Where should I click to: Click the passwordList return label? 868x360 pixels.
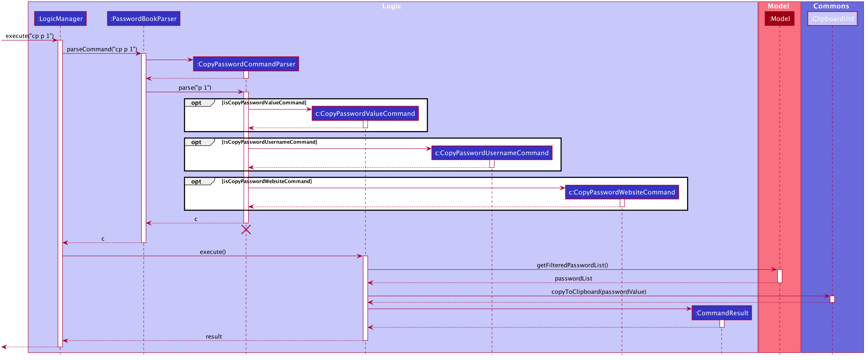(x=573, y=278)
